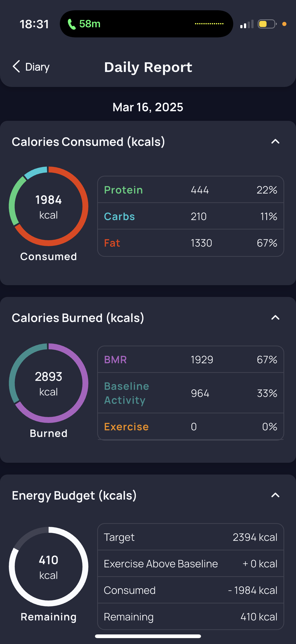Collapse the Calories Consumed section

pyautogui.click(x=275, y=141)
